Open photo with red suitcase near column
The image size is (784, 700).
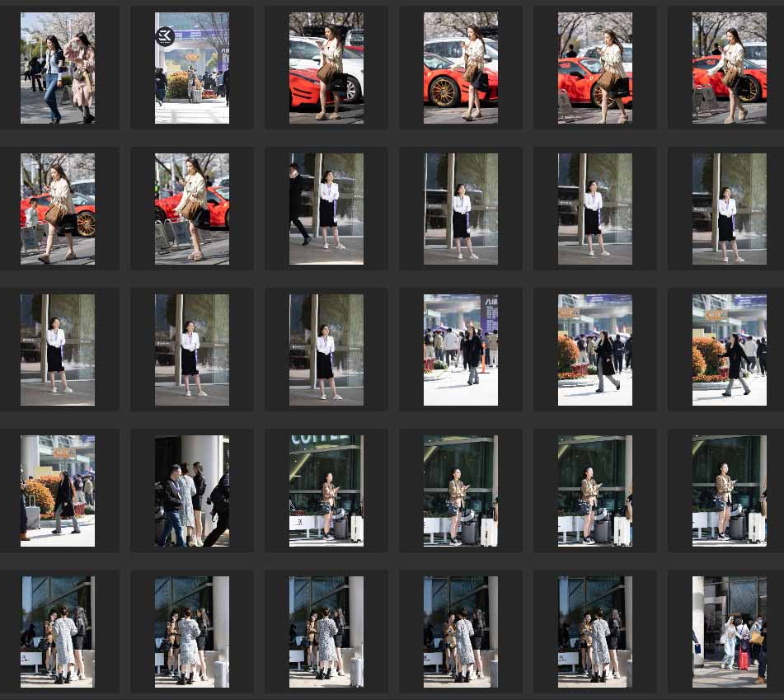tap(730, 632)
